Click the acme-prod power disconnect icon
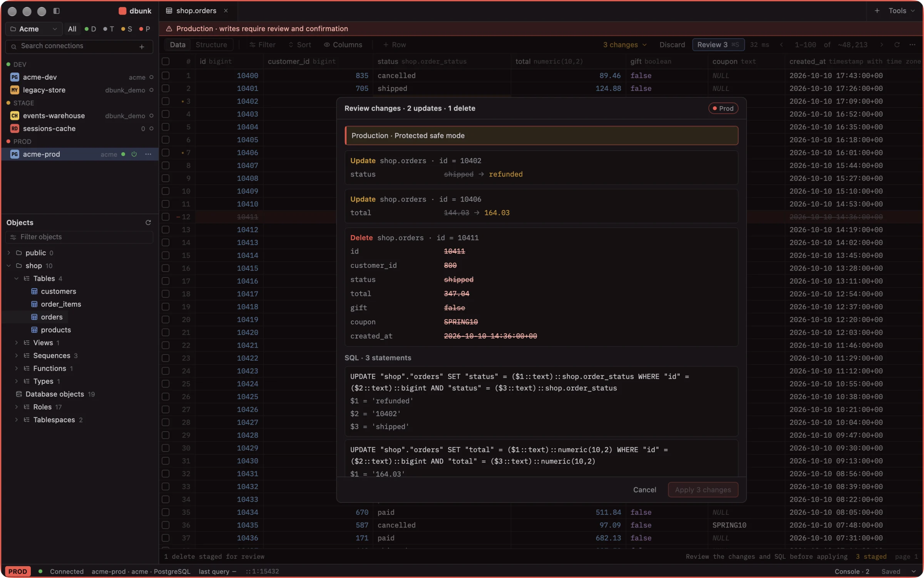 pos(134,154)
